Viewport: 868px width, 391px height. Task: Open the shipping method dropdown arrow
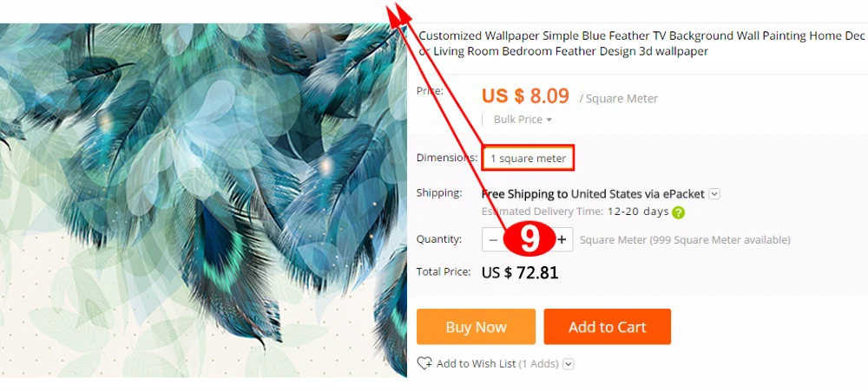coord(714,194)
